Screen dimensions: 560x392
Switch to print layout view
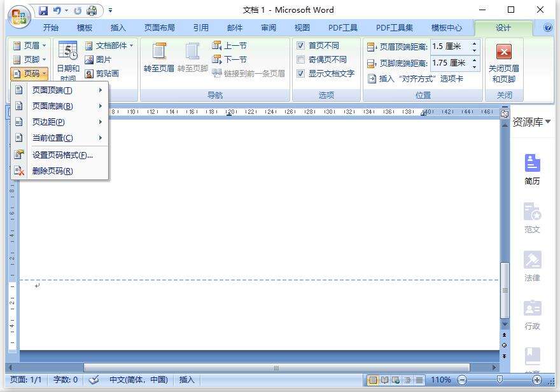pos(373,380)
